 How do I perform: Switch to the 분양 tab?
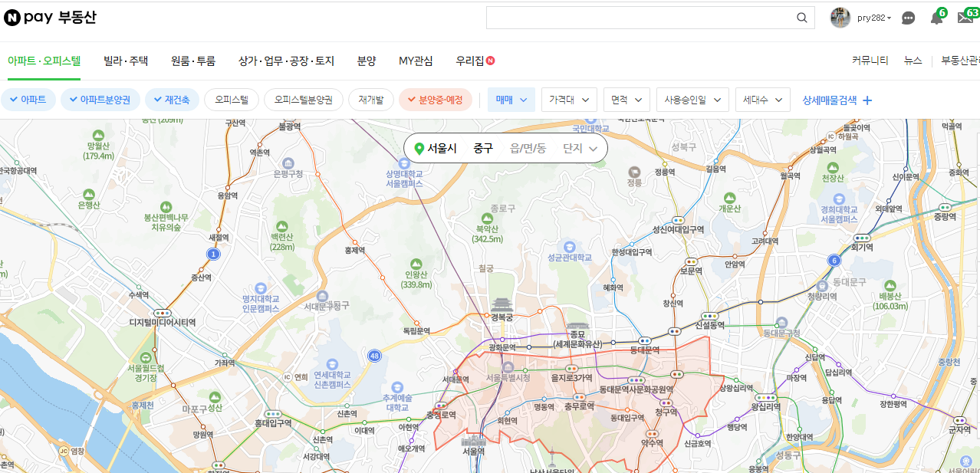[366, 60]
